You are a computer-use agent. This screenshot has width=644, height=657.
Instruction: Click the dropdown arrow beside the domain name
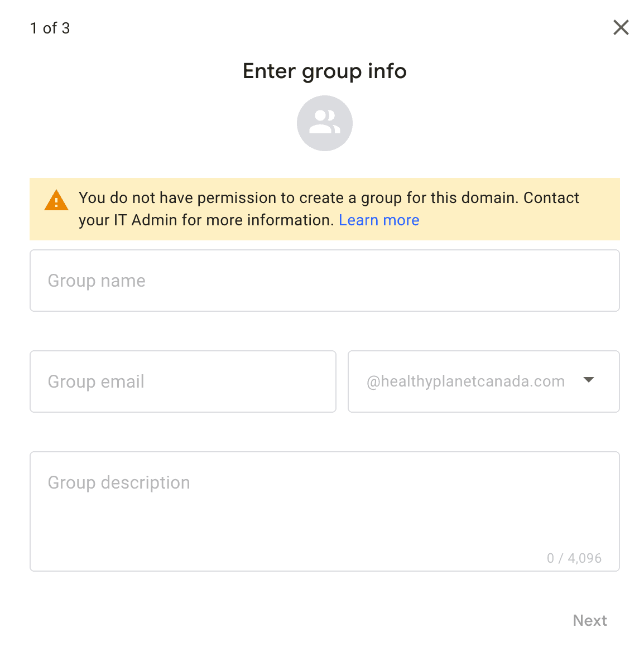coord(589,380)
